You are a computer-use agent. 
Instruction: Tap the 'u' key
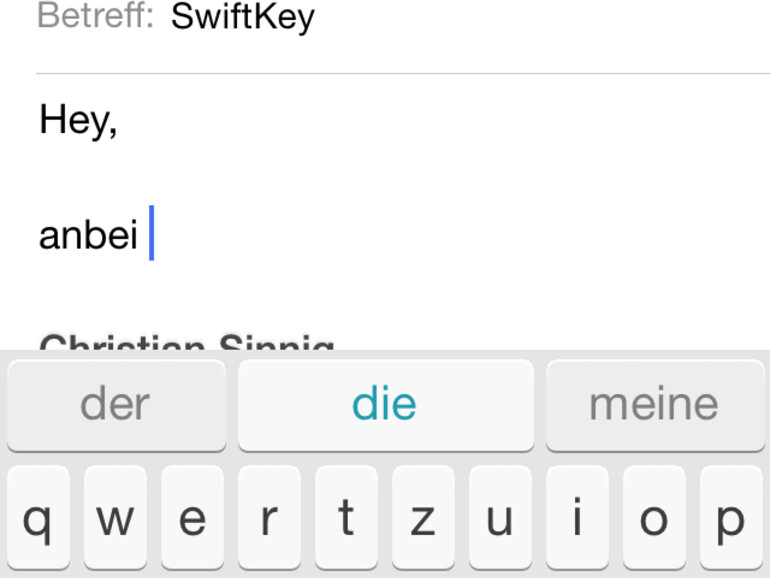click(x=500, y=520)
